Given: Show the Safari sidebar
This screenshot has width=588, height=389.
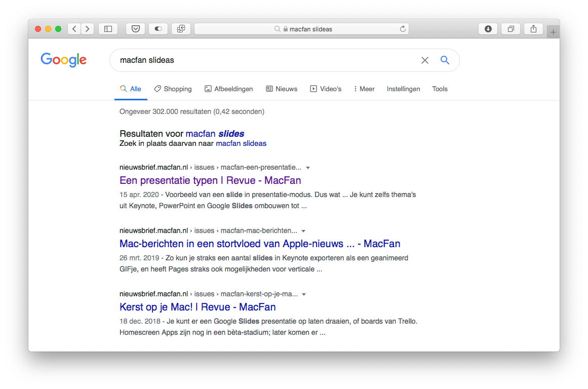Looking at the screenshot, I should click(108, 29).
